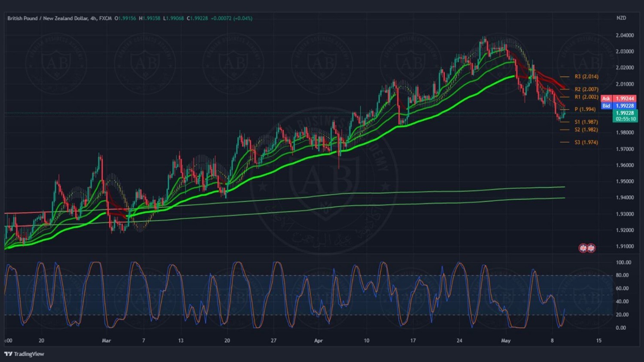
Task: Select the red Ask price label 1.99244
Action: click(625, 99)
